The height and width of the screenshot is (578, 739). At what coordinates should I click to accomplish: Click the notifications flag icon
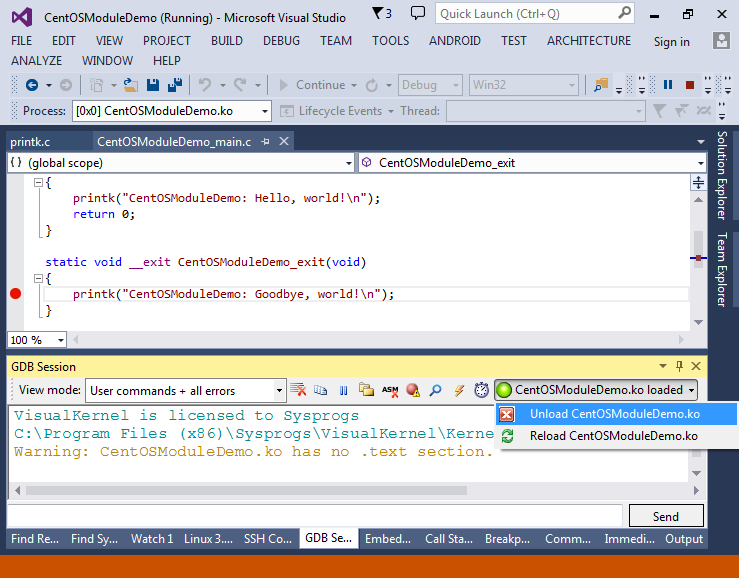(x=378, y=13)
